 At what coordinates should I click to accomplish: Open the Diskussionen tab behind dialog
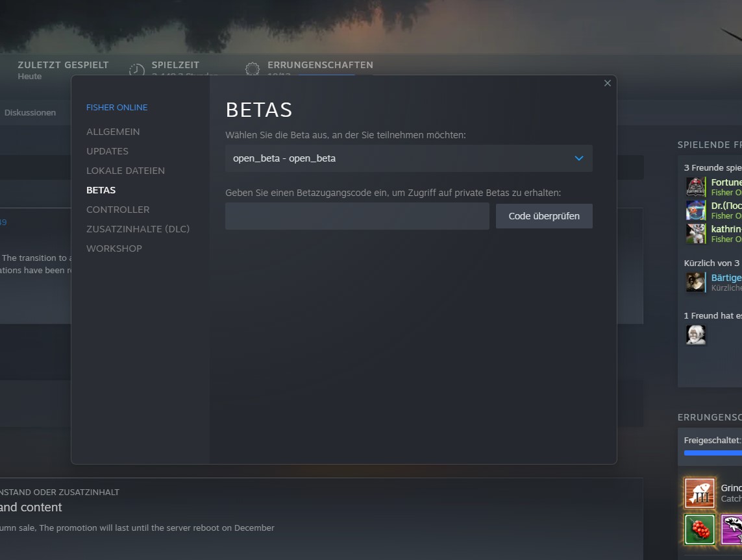coord(30,112)
